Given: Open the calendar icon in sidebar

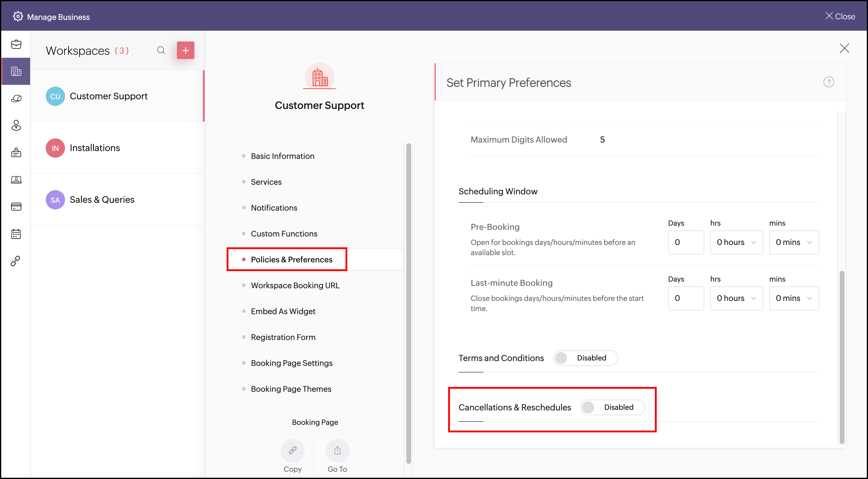Looking at the screenshot, I should [16, 234].
